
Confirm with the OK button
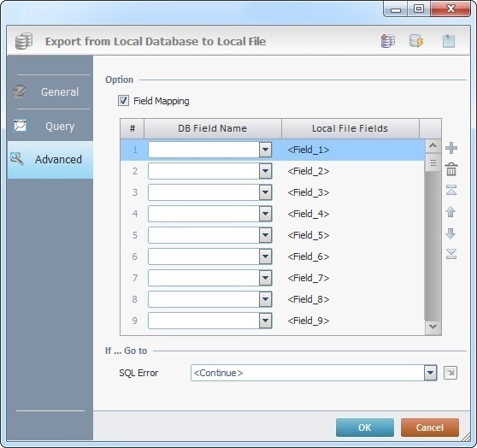[365, 427]
